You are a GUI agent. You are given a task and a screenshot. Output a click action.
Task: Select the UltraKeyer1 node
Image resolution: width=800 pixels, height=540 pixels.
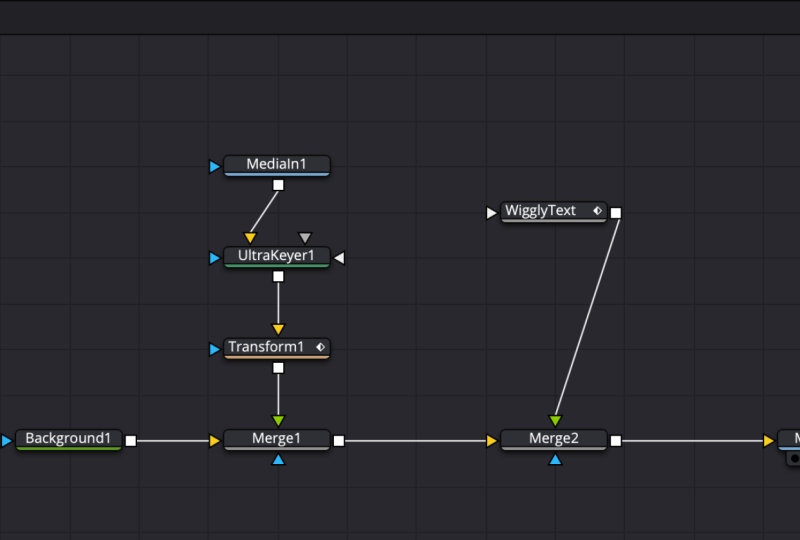(x=277, y=257)
